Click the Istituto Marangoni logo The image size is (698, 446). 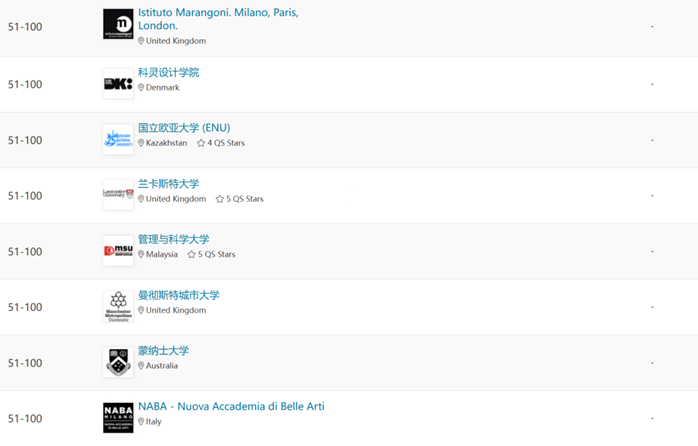[x=118, y=24]
